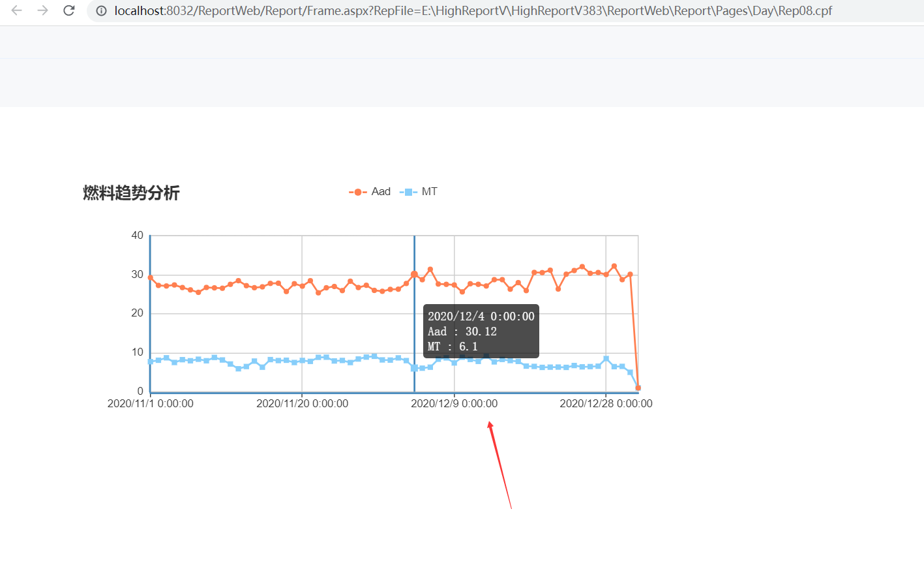Toggle the Aad series in legend
Screen dimensions: 924x571
point(370,192)
